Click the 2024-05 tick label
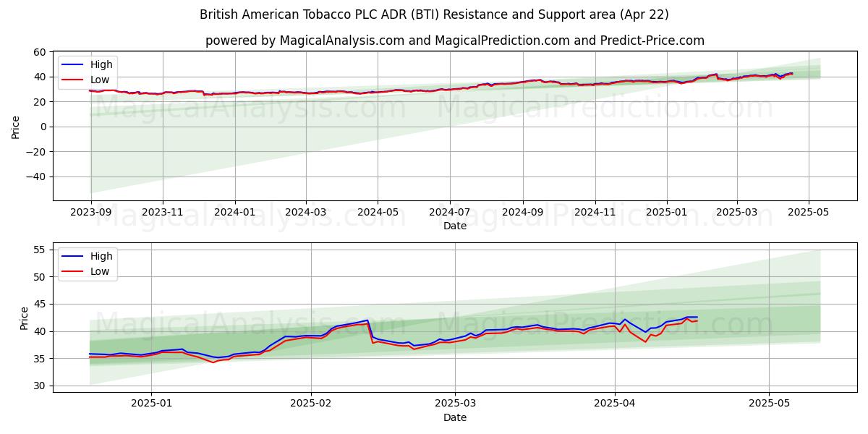The image size is (868, 434). pyautogui.click(x=378, y=213)
